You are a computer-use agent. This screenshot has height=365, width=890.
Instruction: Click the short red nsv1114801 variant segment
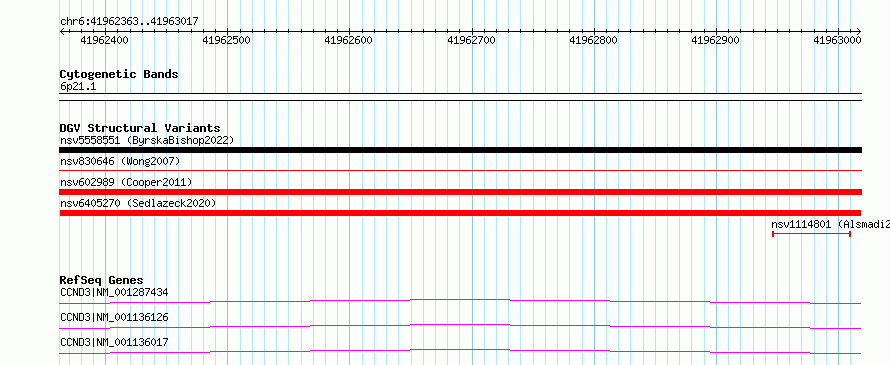(811, 234)
